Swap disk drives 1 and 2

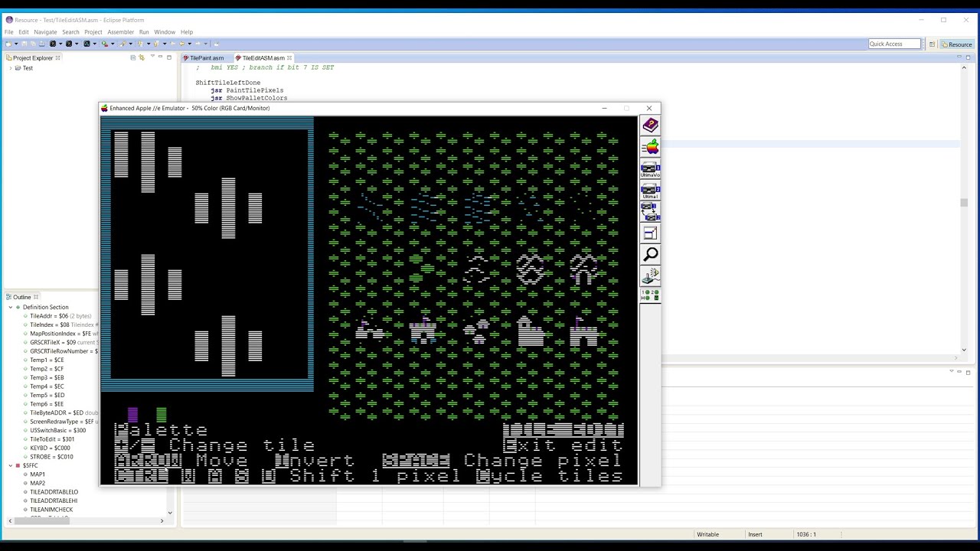[x=650, y=212]
